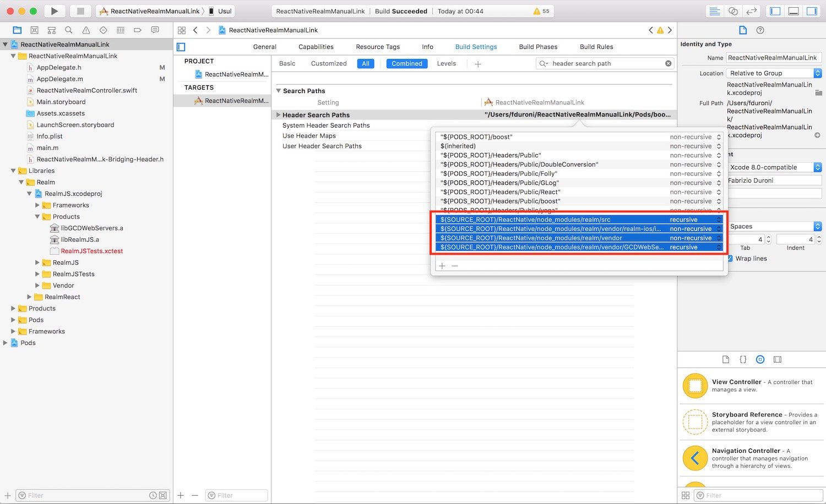Clear the header search path filter
This screenshot has height=504, width=826.
tap(668, 63)
